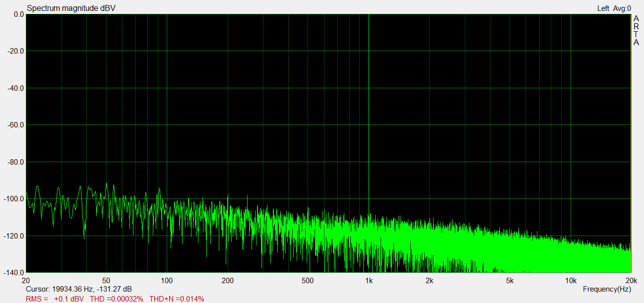Screen dimensions: 644x303
Task: Click the 'THD =0.00032%' value
Action: [117, 299]
